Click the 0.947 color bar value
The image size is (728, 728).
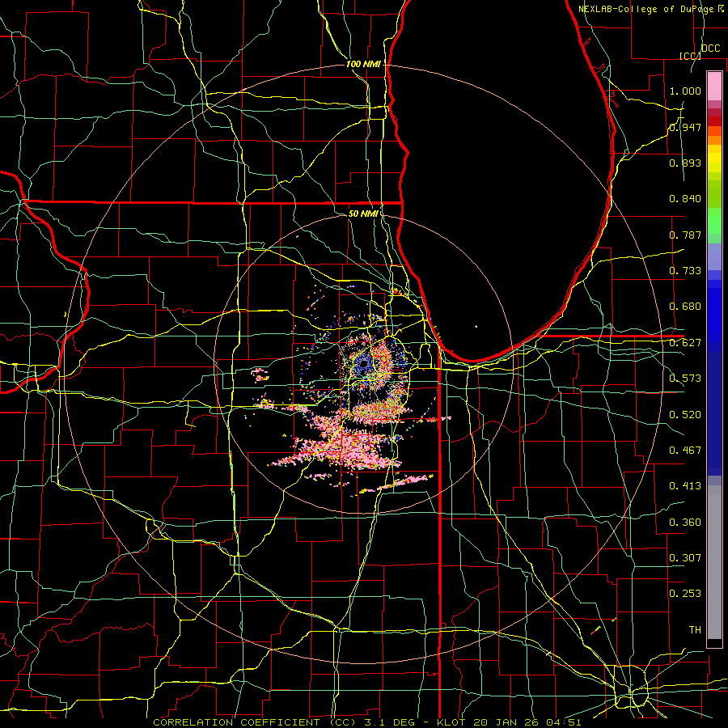(x=685, y=127)
